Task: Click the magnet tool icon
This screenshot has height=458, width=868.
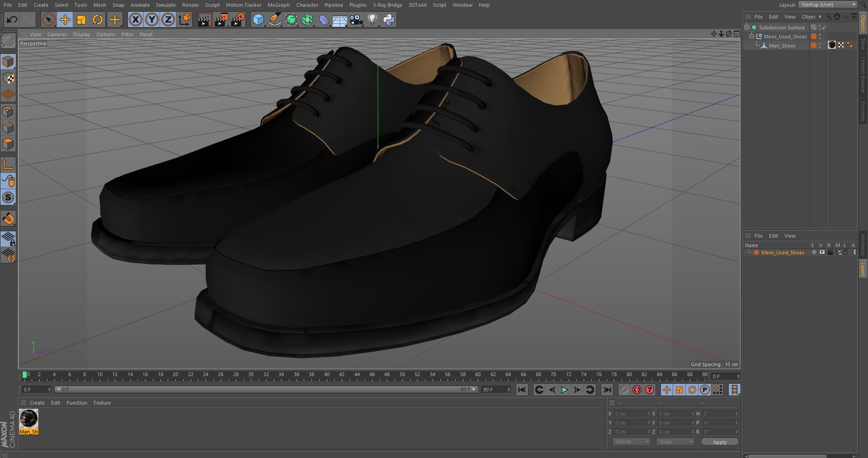Action: [x=8, y=219]
